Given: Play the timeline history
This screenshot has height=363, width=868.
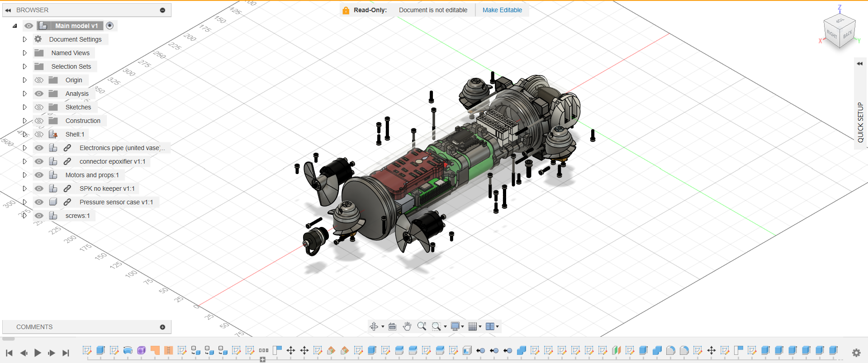Looking at the screenshot, I should (x=38, y=353).
